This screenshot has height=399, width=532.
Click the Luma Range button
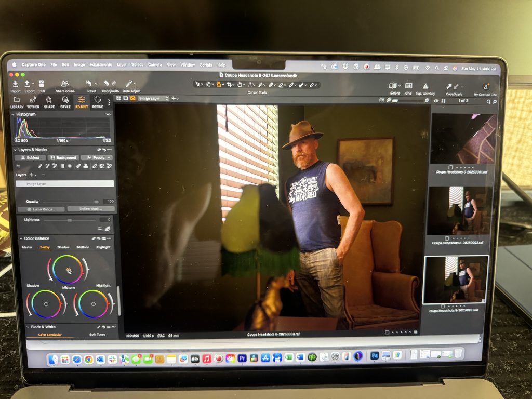pyautogui.click(x=41, y=209)
